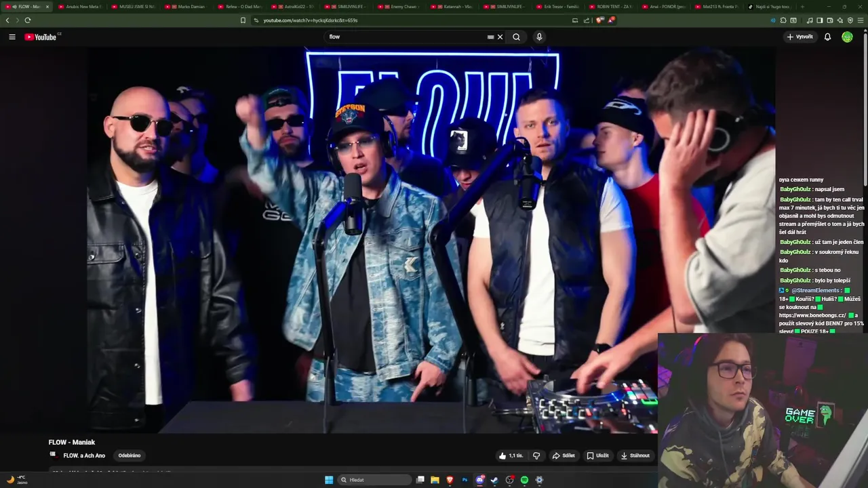Switch to the TikTok Najdi si tab
Screen dimensions: 868x488
(769, 7)
